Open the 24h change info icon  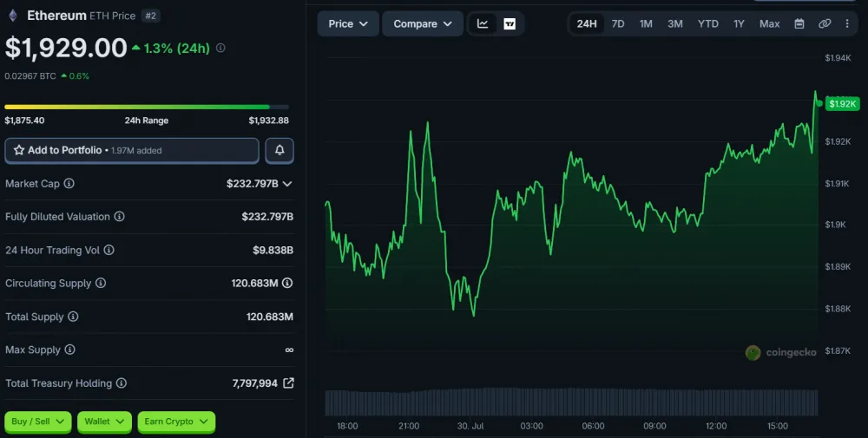(220, 48)
